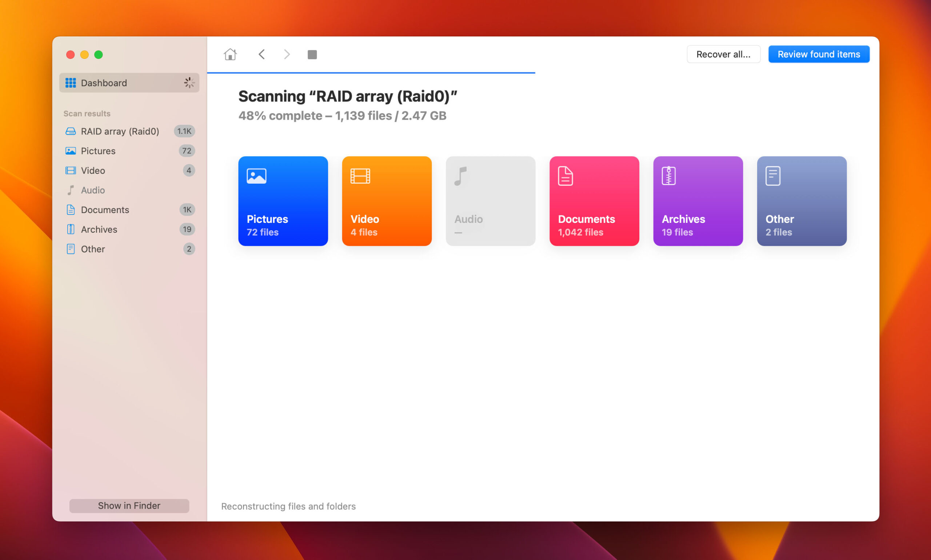Select Pictures in the sidebar

point(129,151)
